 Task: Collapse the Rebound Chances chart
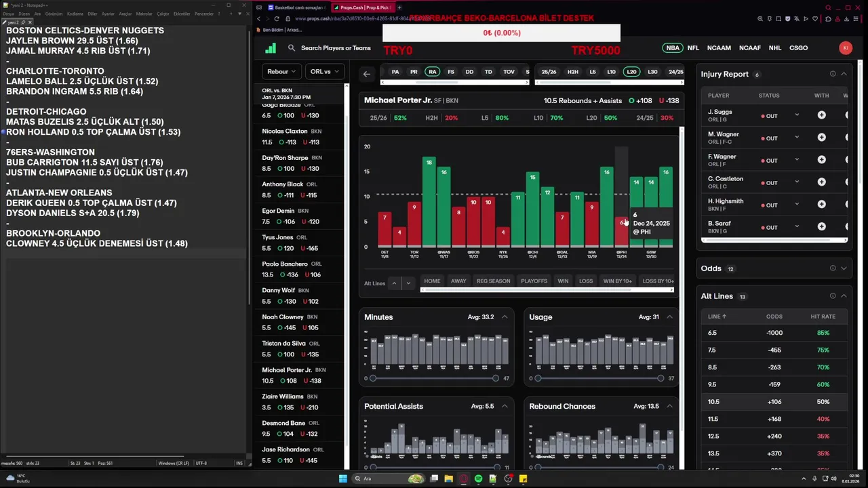[669, 406]
